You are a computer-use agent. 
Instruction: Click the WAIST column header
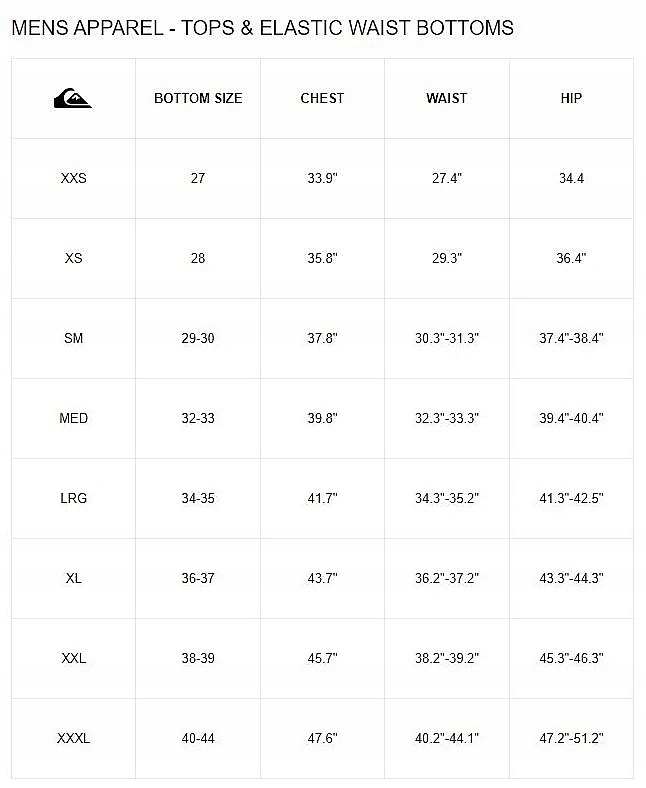446,98
